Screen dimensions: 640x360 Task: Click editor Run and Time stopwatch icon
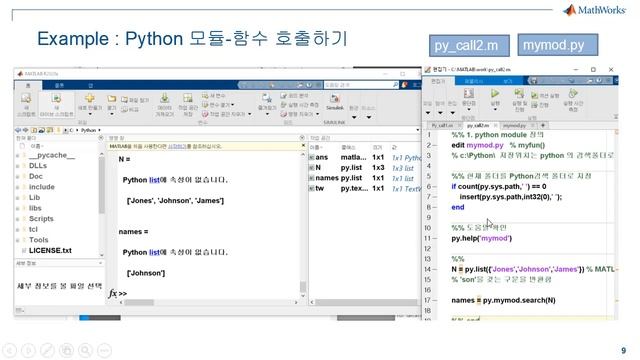click(x=573, y=94)
